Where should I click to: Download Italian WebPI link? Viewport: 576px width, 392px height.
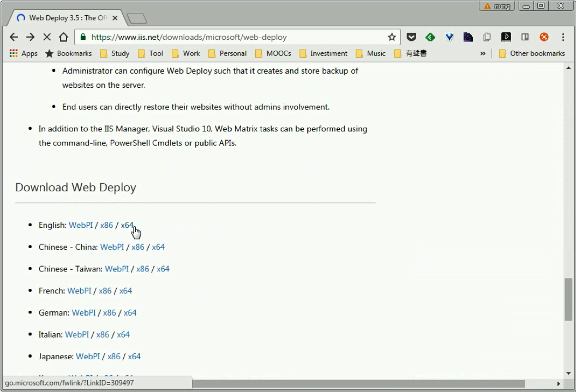pos(77,335)
